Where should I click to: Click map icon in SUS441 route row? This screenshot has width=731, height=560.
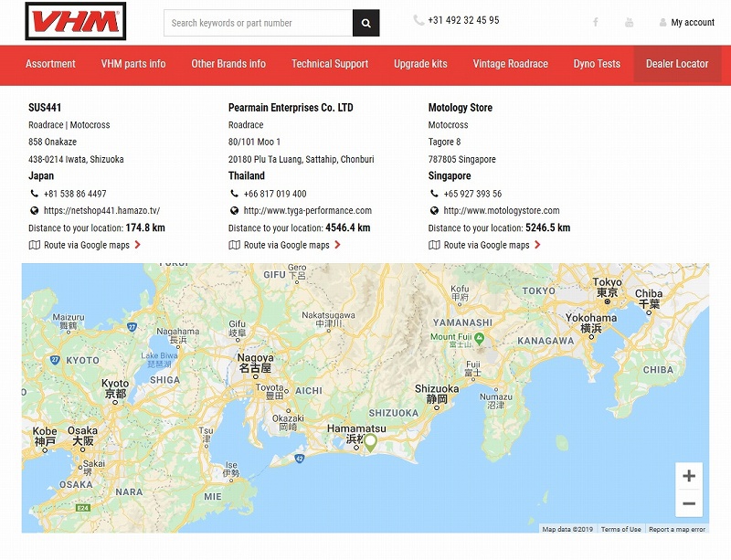coord(35,245)
